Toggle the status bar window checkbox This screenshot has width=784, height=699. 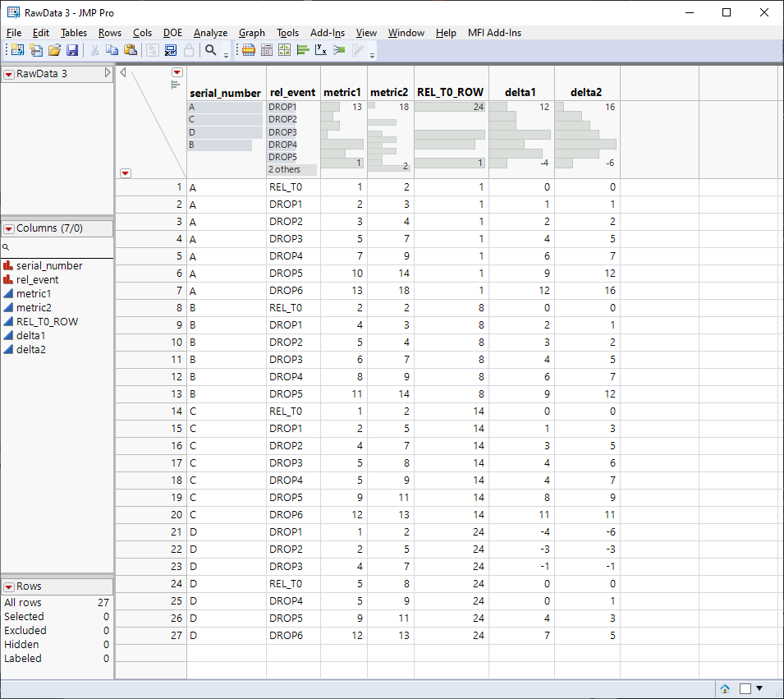point(745,688)
